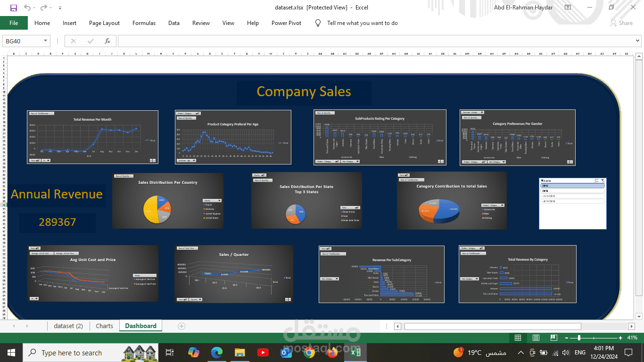Click the zoom slider handle
The width and height of the screenshot is (644, 362).
(579, 337)
